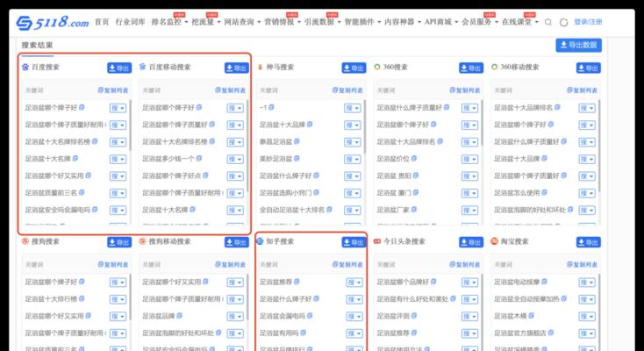Click the 淘宝搜索 engine icon
Screen dimensions: 644x351
[x=495, y=241]
